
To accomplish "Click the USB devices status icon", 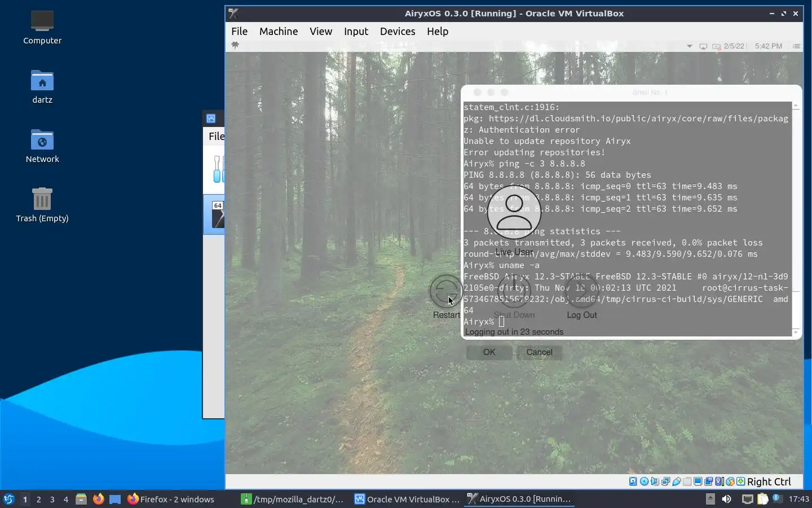I will [676, 481].
